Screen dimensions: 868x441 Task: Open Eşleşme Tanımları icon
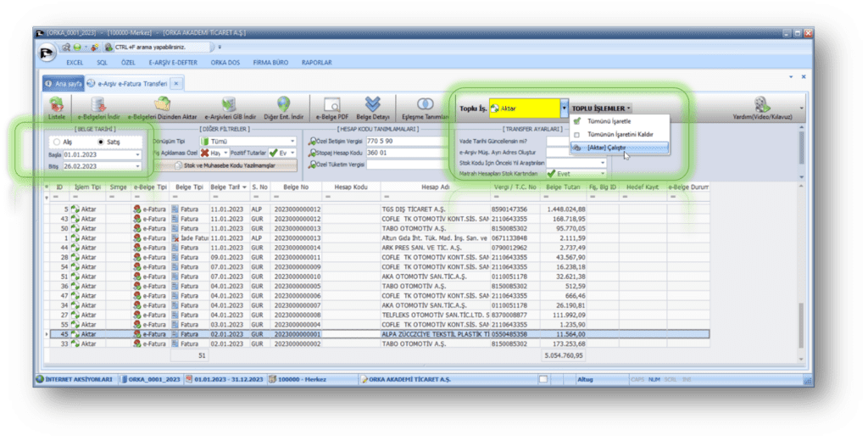coord(427,105)
